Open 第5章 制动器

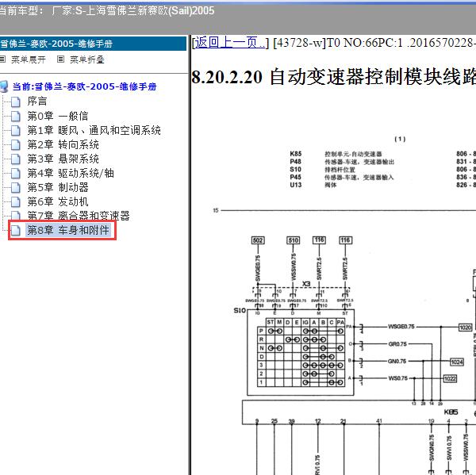58,188
